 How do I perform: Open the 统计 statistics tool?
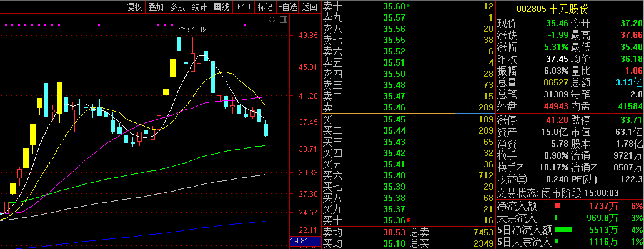pos(200,7)
